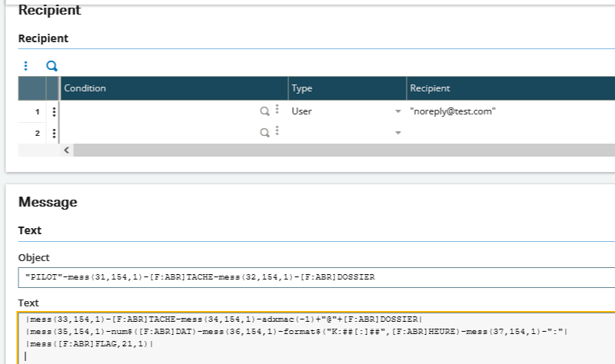Select the Type column header
The height and width of the screenshot is (364, 615).
coord(347,88)
